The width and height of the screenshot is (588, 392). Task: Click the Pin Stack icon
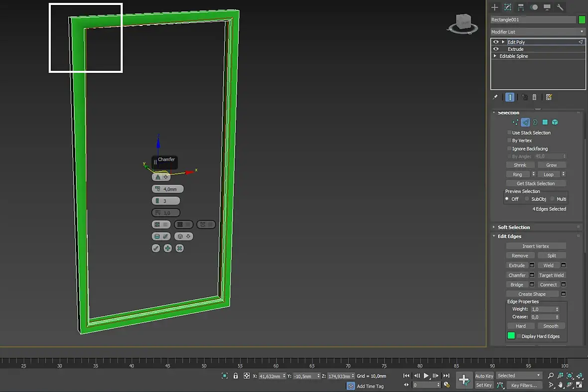pos(495,97)
